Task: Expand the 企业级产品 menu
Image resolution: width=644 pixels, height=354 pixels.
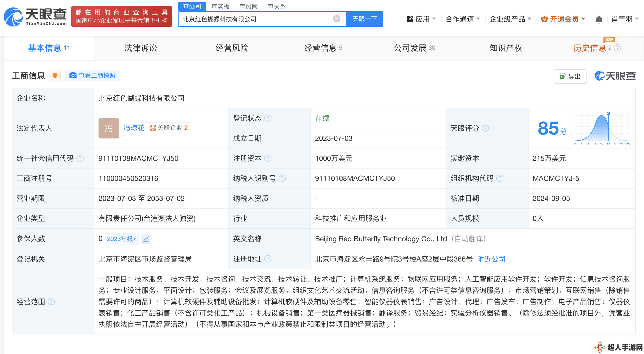Action: [510, 19]
